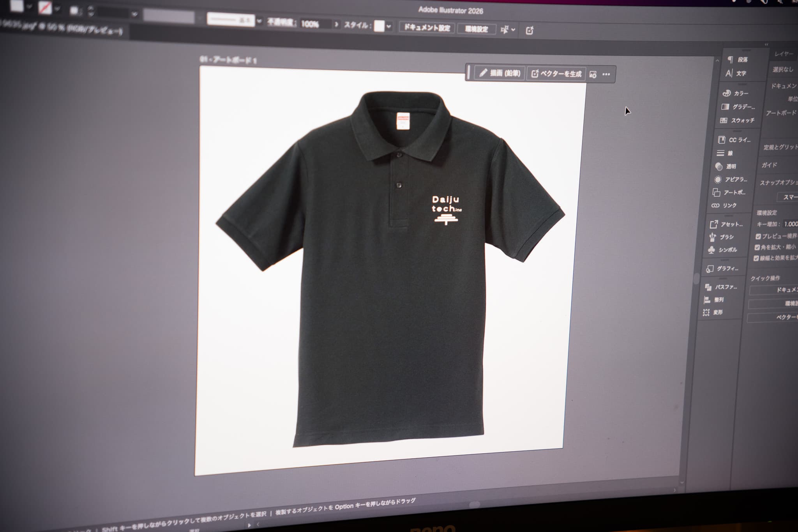Screen dimensions: 798x532
Task: Switch to the レイヤー panel tab
Action: 784,54
